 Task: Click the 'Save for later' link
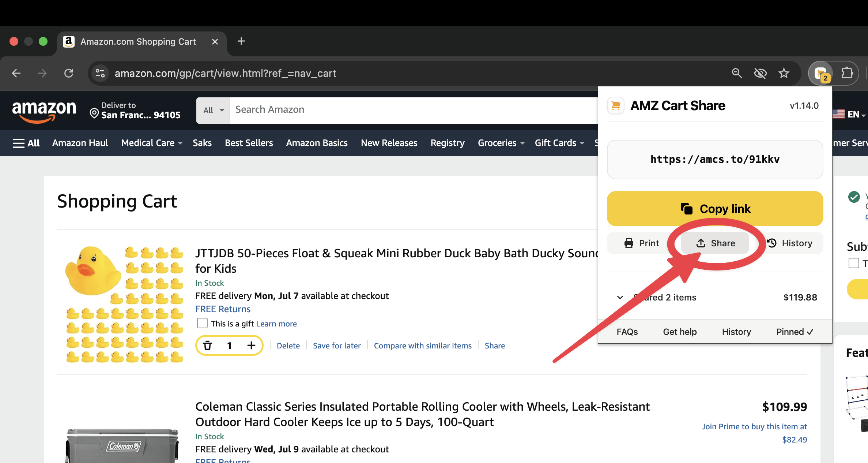(336, 345)
